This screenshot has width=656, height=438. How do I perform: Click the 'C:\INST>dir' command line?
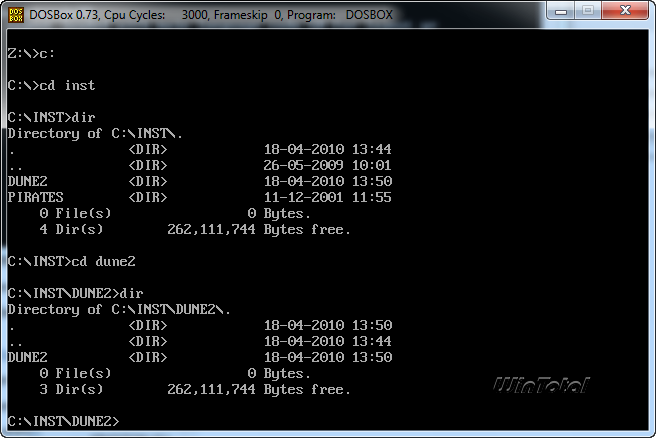(x=51, y=117)
